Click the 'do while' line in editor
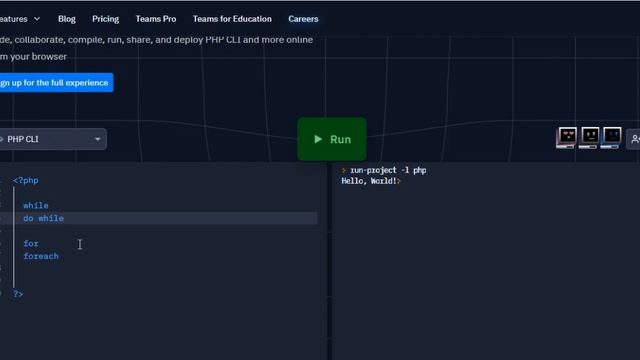This screenshot has height=360, width=640. point(44,218)
